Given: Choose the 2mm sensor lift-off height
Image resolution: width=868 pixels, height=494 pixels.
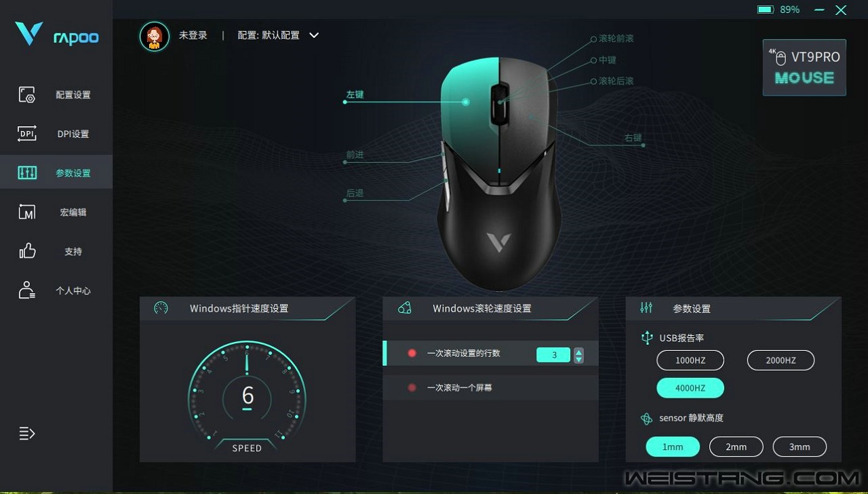Looking at the screenshot, I should click(736, 446).
